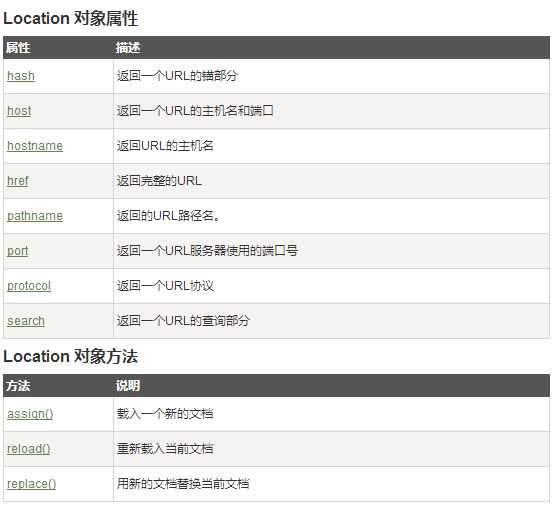This screenshot has width=553, height=510.
Task: Select the text 用新的文档替换当前文档
Action: click(x=183, y=484)
